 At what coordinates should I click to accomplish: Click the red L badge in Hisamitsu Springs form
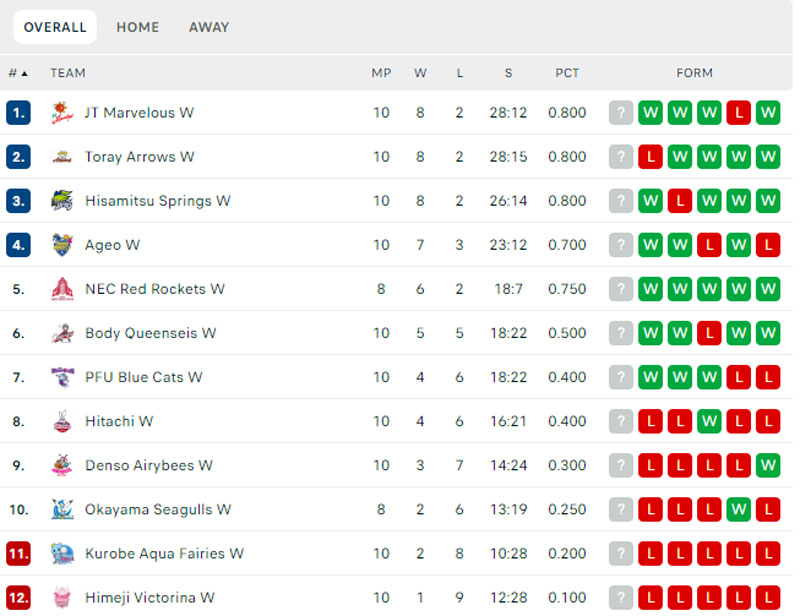tap(680, 201)
